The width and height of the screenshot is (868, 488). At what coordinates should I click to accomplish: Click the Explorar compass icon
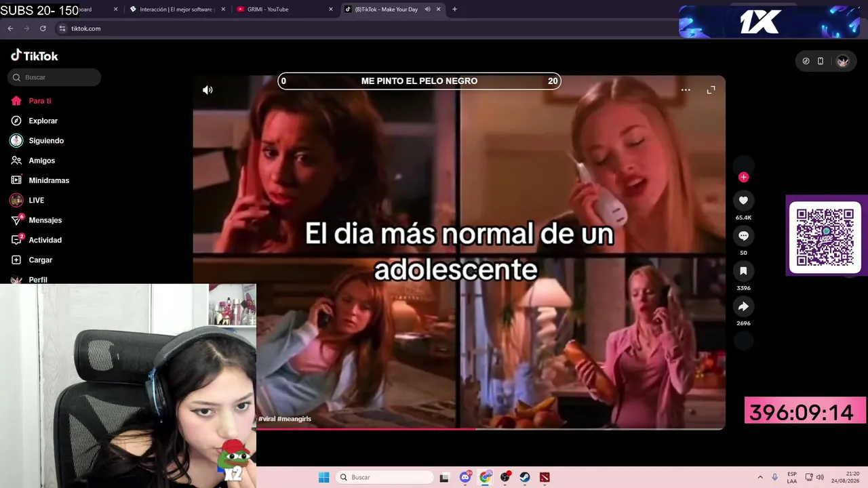pyautogui.click(x=16, y=121)
